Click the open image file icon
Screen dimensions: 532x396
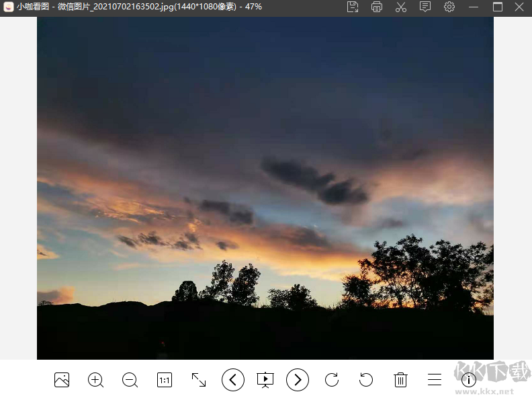pos(62,380)
